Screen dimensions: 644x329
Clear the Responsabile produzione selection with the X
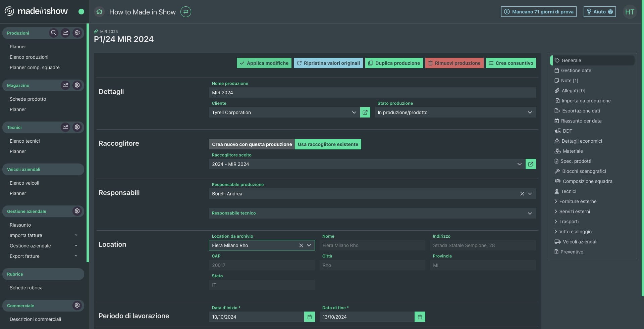click(x=522, y=194)
